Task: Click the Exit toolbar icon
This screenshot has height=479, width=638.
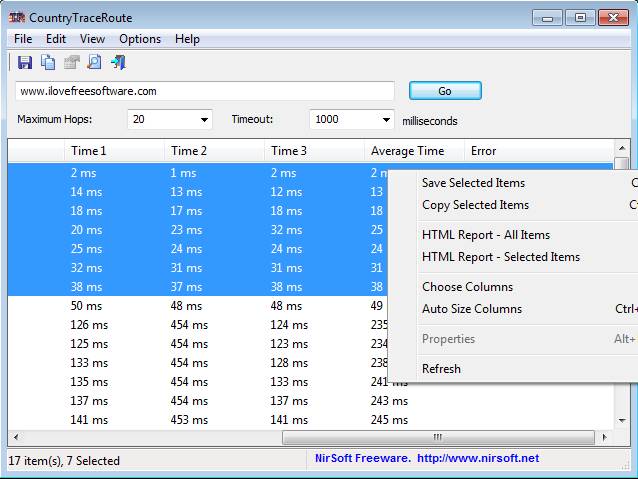Action: point(118,63)
